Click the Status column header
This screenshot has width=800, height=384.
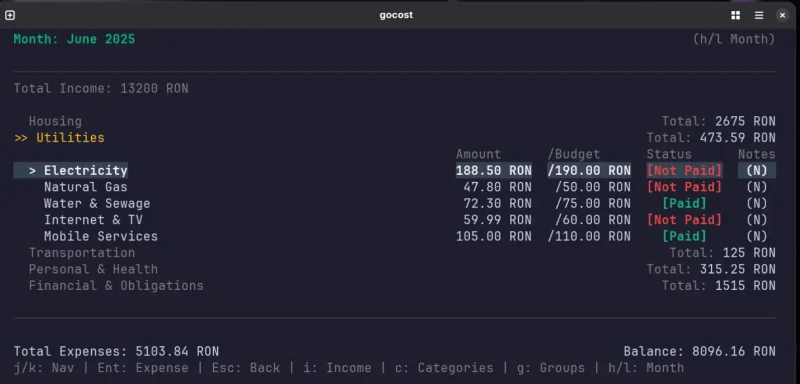tap(669, 154)
